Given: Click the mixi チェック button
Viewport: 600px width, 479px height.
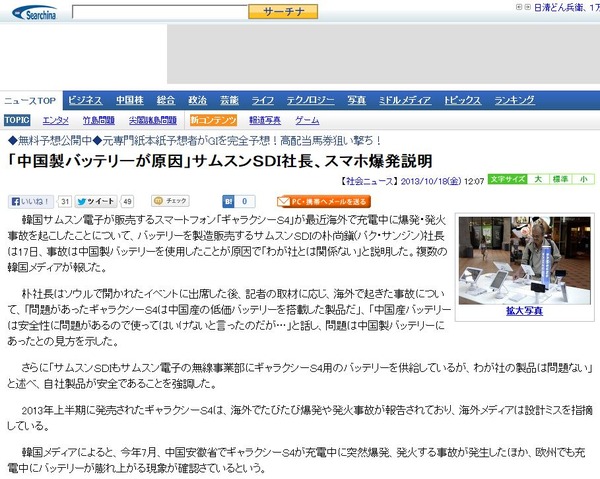Looking at the screenshot, I should [x=171, y=201].
